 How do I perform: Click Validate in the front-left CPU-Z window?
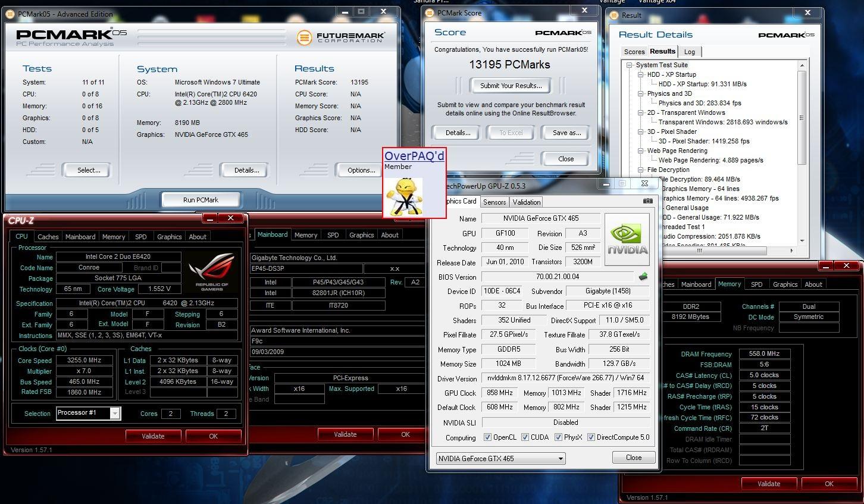[x=153, y=436]
